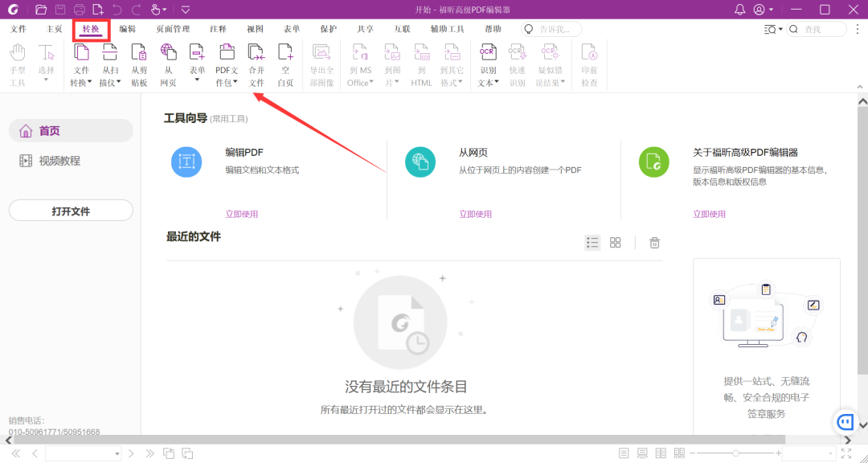Select 首页 in the left sidebar
Image resolution: width=868 pixels, height=463 pixels.
click(x=71, y=131)
